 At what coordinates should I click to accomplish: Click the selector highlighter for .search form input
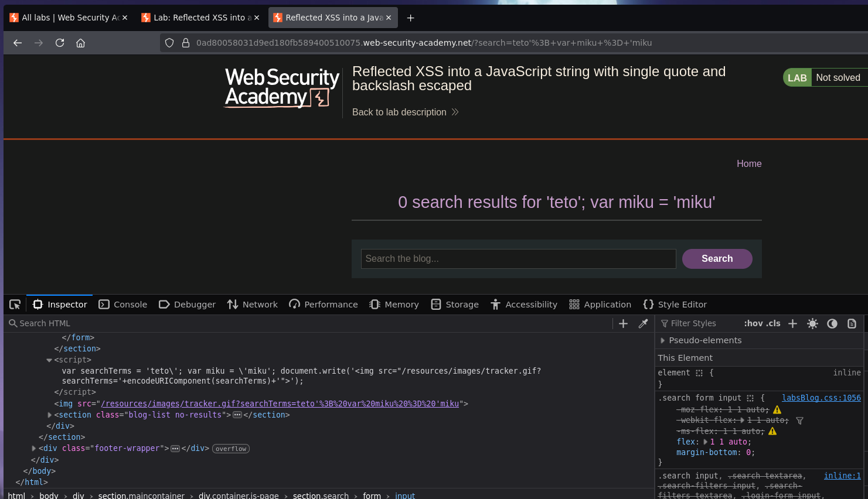click(750, 398)
